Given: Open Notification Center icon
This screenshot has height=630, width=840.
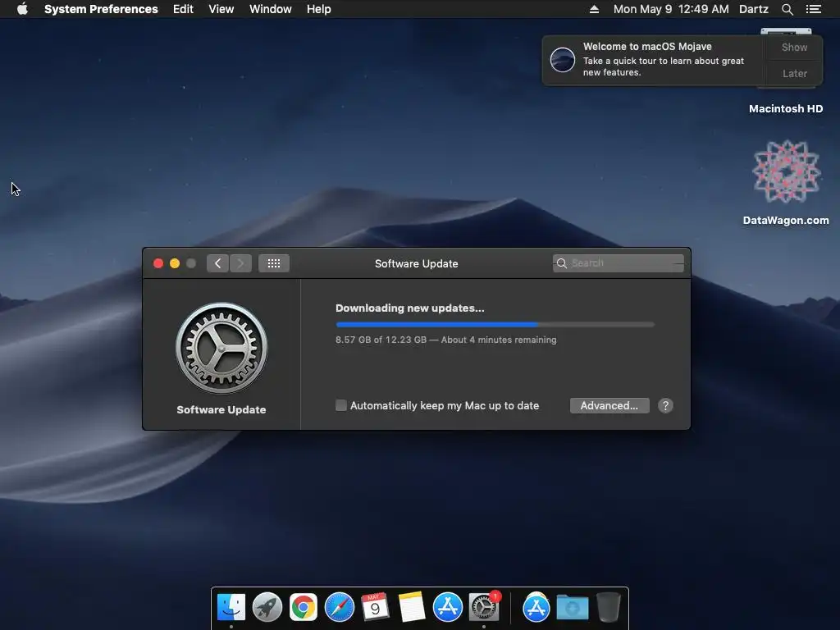Looking at the screenshot, I should (x=814, y=9).
